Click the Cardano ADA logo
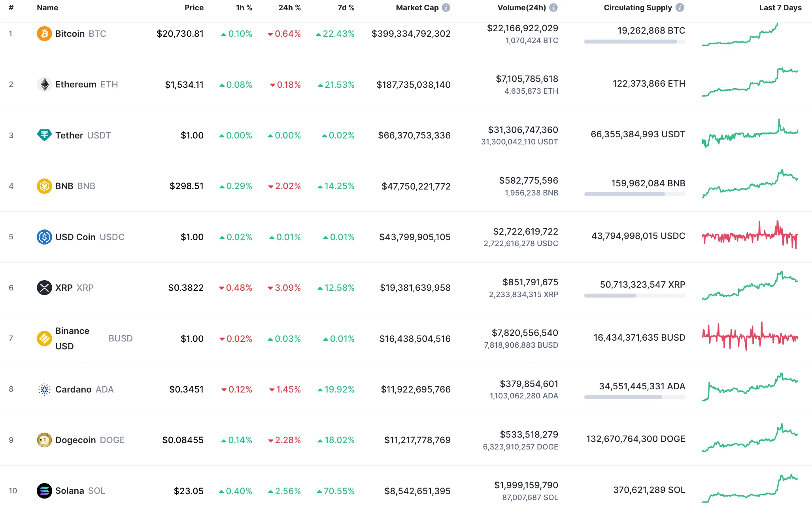Screen dimensions: 812x512 click(x=44, y=389)
